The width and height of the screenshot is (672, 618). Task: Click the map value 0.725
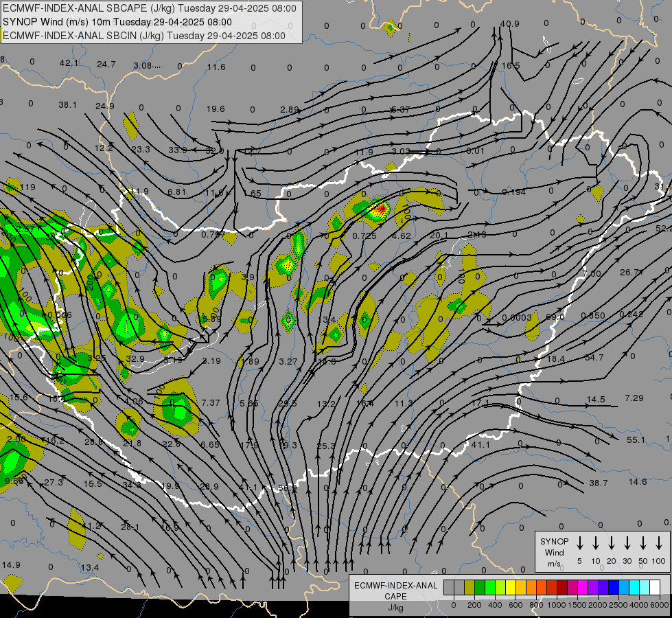(x=364, y=236)
